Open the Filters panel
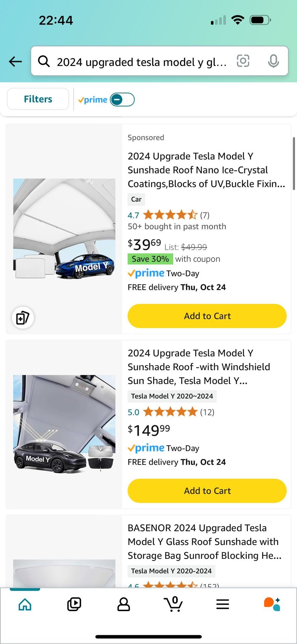This screenshot has height=644, width=297. 38,99
